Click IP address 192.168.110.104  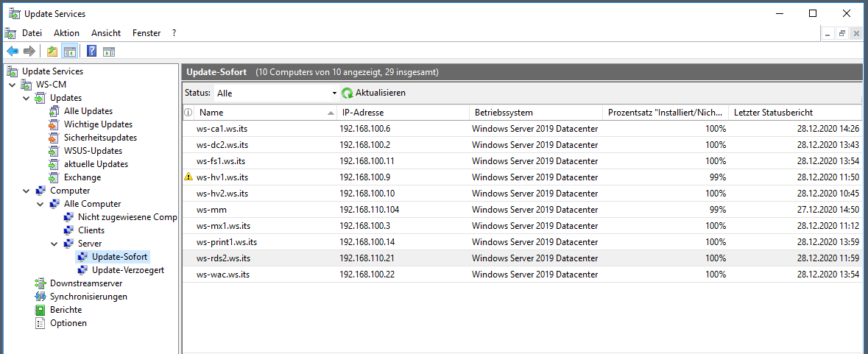tap(370, 210)
